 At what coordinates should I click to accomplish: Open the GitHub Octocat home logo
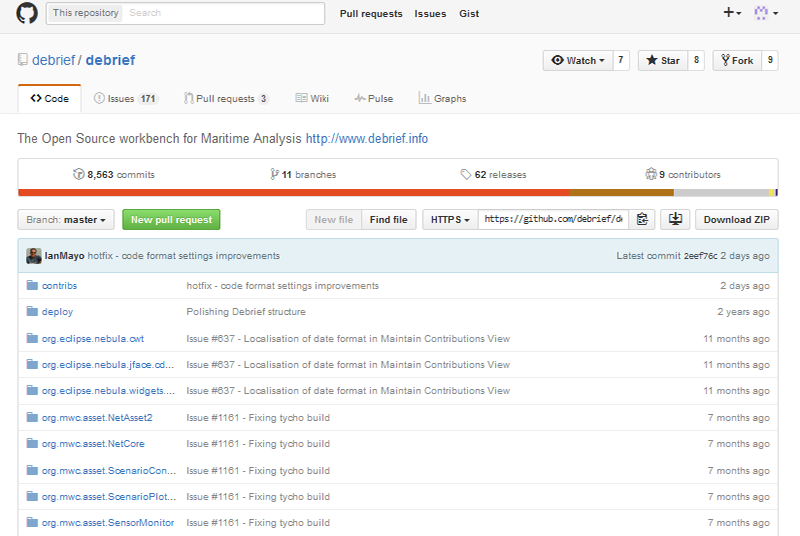[x=27, y=13]
